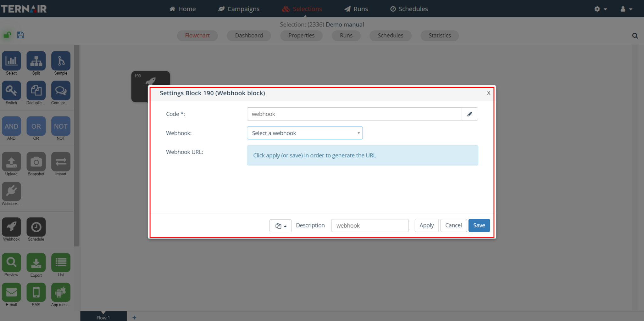Screen dimensions: 644x321
Task: Switch to the Schedules sub-tab
Action: 391,36
